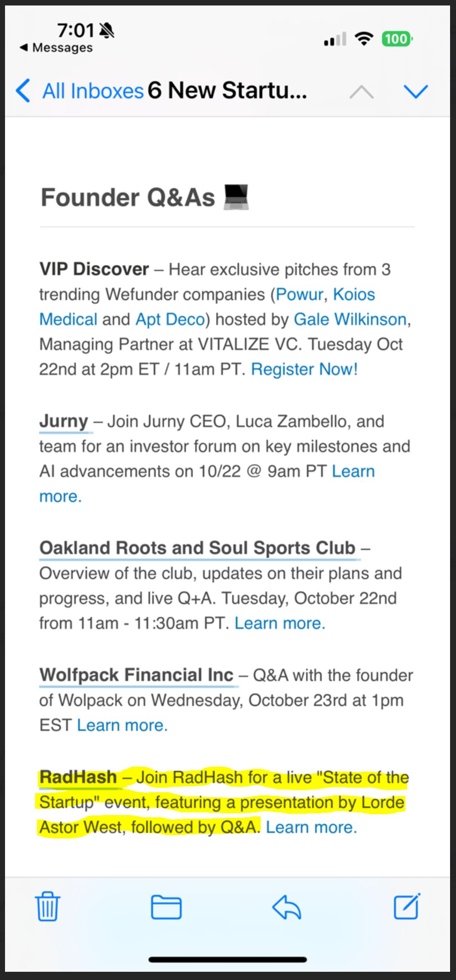Click the Register Now! link
456x980 pixels.
[304, 369]
